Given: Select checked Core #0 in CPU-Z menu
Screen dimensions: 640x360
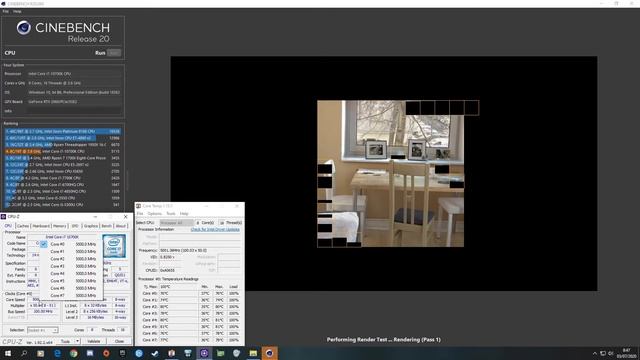Looking at the screenshot, I should (71, 244).
